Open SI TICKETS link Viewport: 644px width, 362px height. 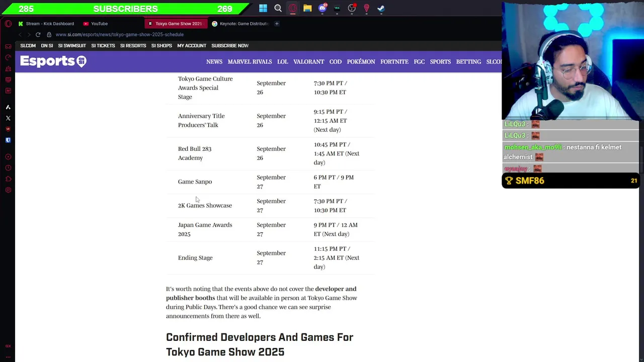pyautogui.click(x=103, y=46)
